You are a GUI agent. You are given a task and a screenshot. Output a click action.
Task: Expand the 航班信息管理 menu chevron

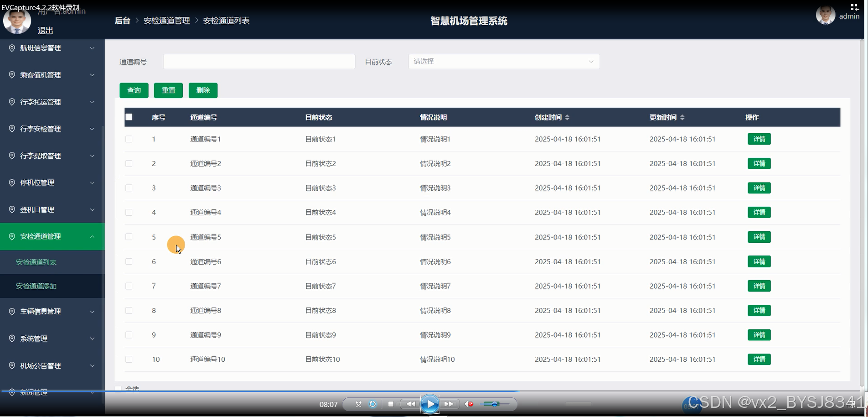click(92, 48)
